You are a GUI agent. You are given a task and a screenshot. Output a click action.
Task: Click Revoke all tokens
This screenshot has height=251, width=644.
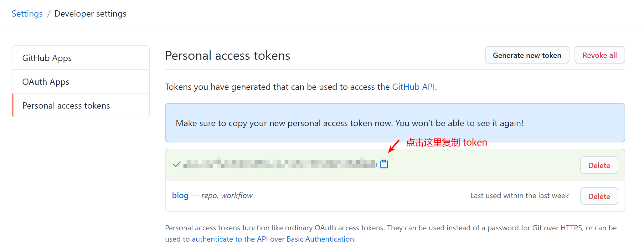pyautogui.click(x=599, y=55)
